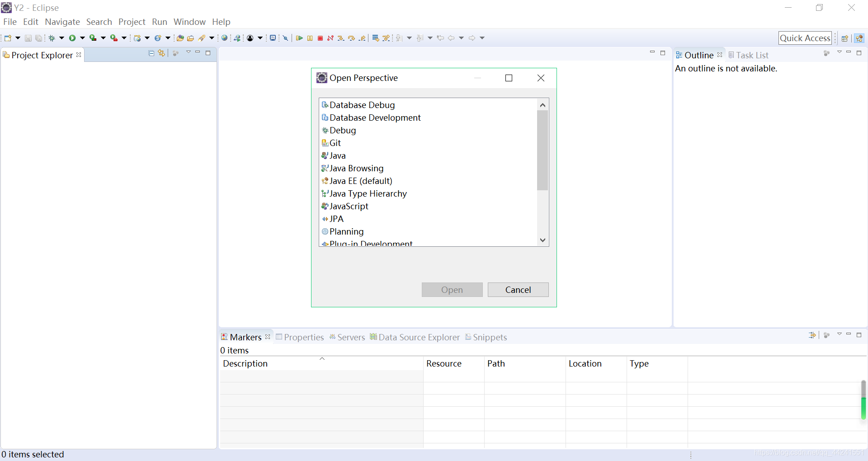Click the perspective list scrollbar down arrow
The image size is (868, 461).
tap(543, 240)
